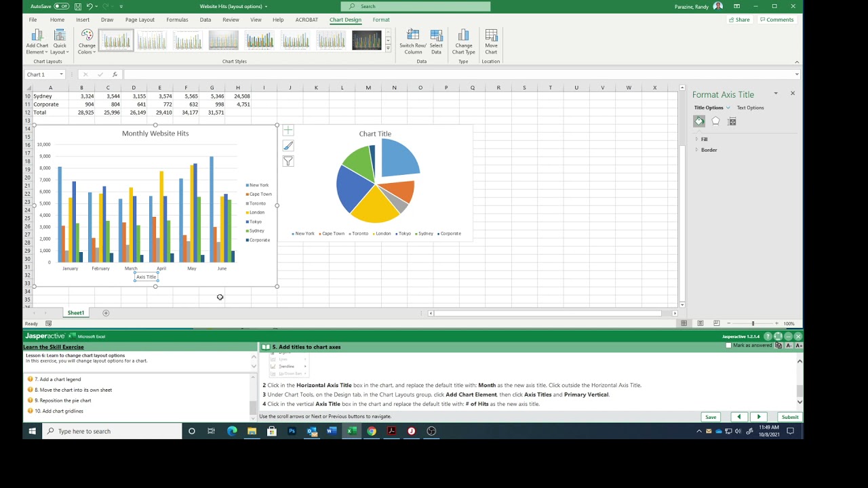The width and height of the screenshot is (868, 488).
Task: Open Comments pane button
Action: pyautogui.click(x=776, y=20)
